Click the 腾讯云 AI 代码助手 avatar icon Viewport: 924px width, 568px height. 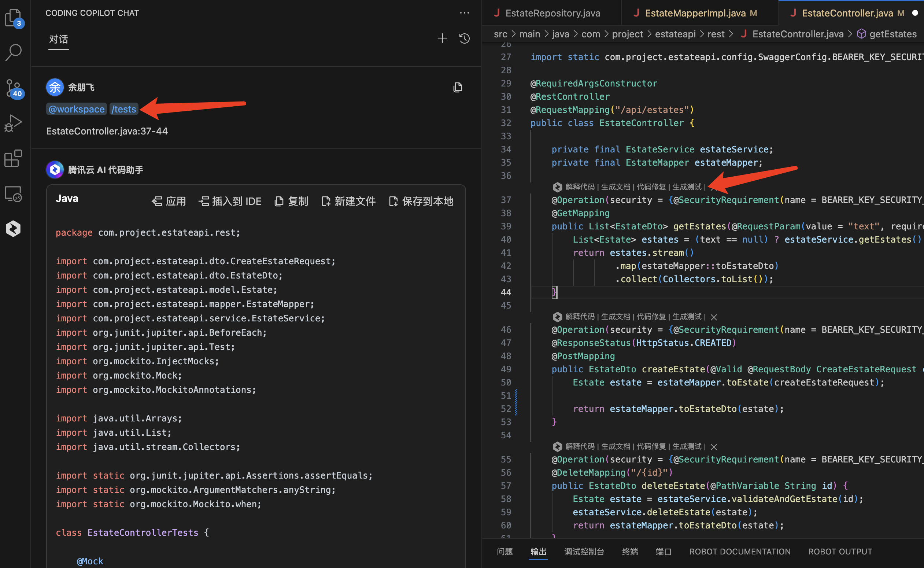(55, 170)
